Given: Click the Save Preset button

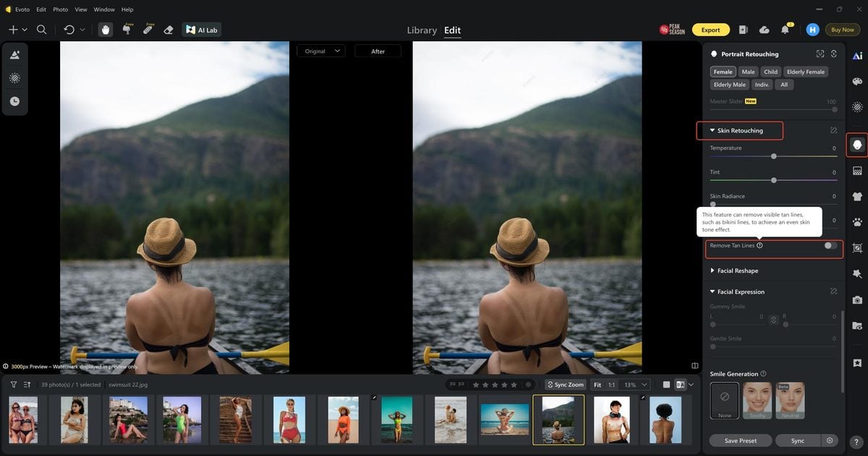Looking at the screenshot, I should pyautogui.click(x=739, y=441).
